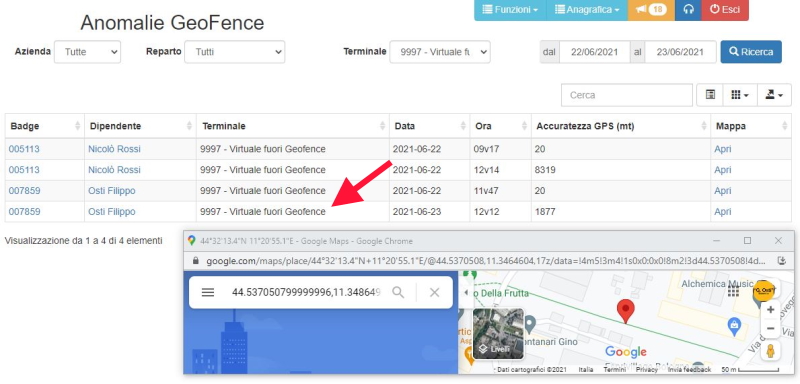The height and width of the screenshot is (384, 800).
Task: Click the Ricerca search button
Action: 751,52
